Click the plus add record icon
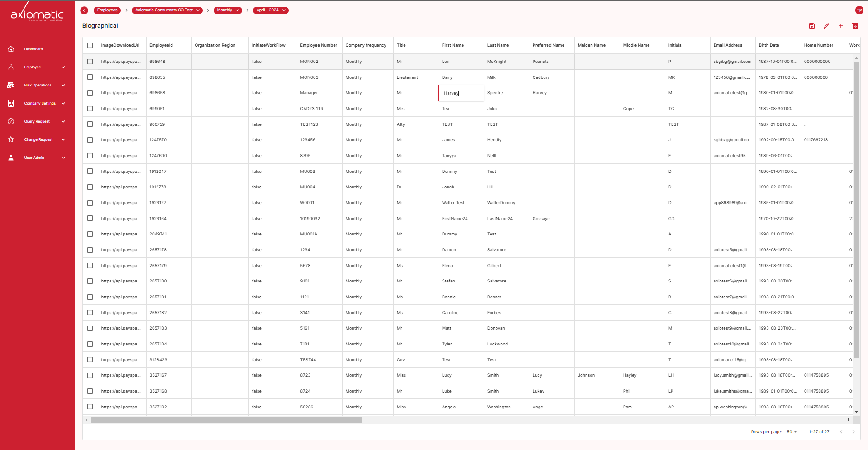The width and height of the screenshot is (868, 450). click(840, 26)
